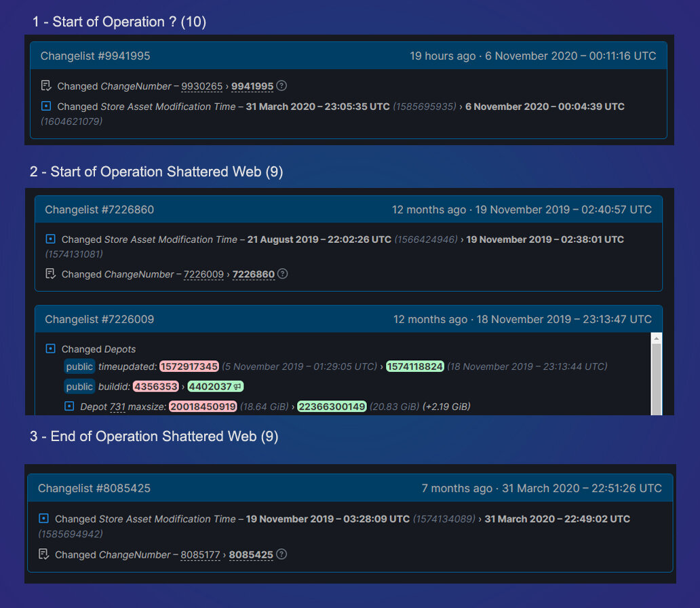Click square icon beside Depot 731 maxsize
Screen dimensions: 700x608
tap(69, 406)
